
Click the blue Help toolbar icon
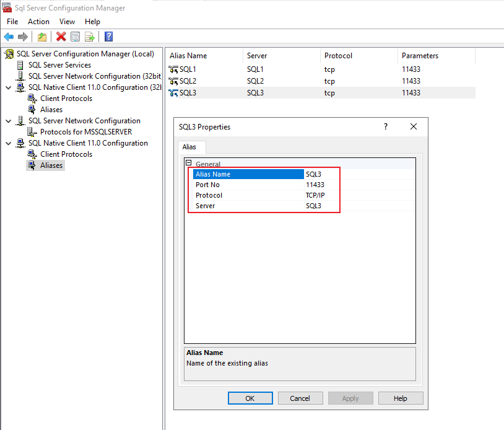click(108, 37)
